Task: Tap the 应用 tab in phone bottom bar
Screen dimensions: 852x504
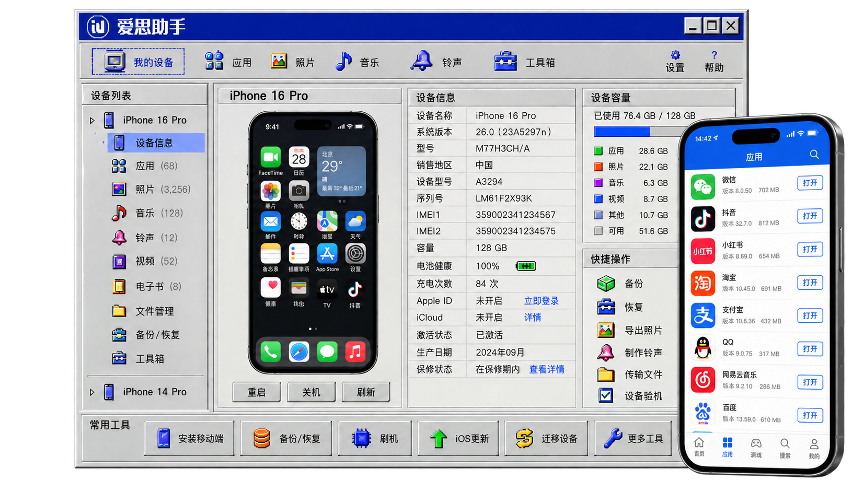Action: point(727,448)
